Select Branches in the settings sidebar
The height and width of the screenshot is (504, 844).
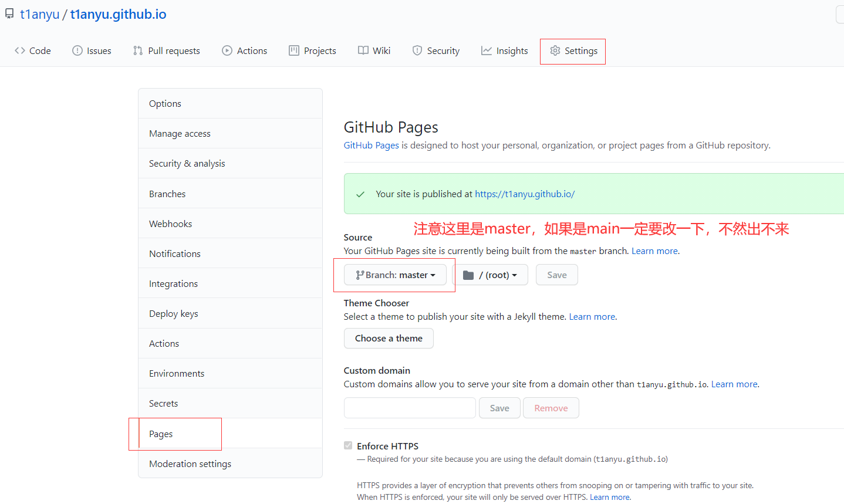[x=167, y=194]
